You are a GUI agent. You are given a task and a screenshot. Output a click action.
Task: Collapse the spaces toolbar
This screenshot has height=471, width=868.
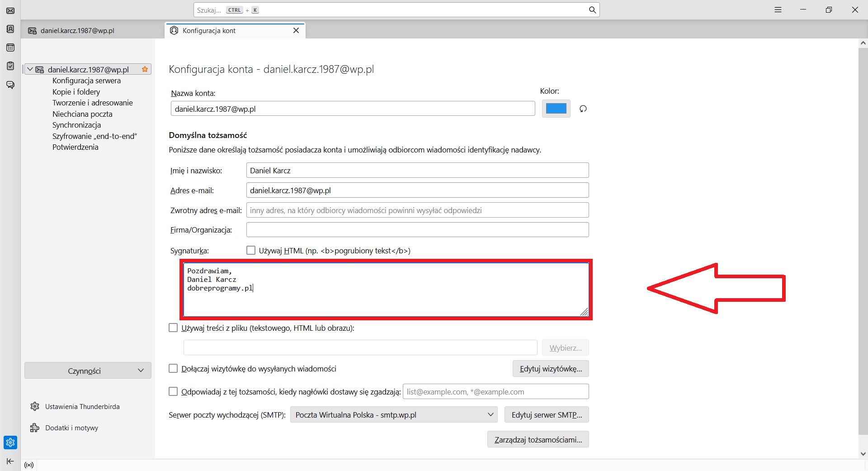point(10,461)
